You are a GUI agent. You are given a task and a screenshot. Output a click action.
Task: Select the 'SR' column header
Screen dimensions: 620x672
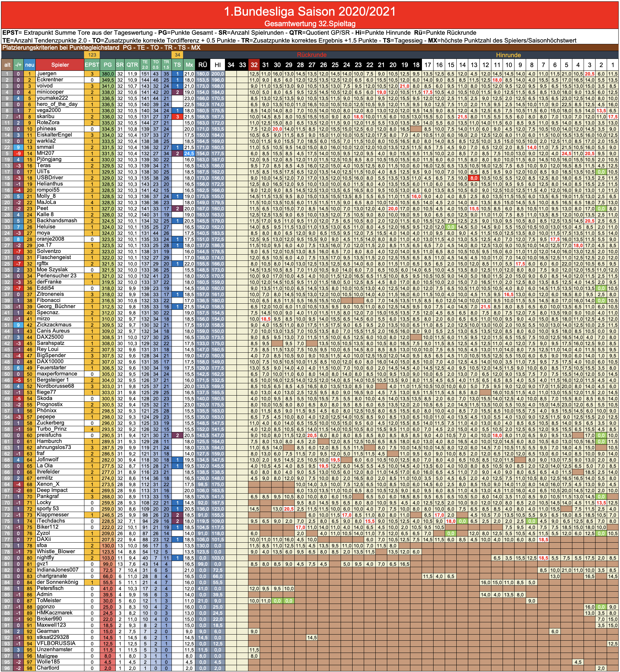[x=120, y=65]
